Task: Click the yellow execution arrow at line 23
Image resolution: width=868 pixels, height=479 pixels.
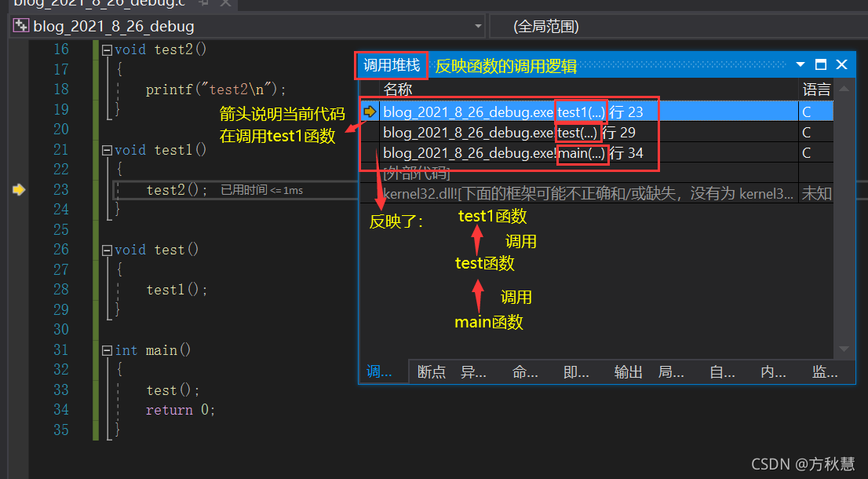Action: (x=19, y=189)
